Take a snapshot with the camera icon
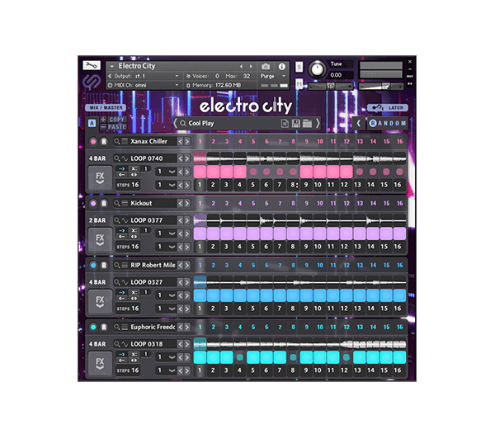Viewport: 495px width, 448px height. pos(266,66)
